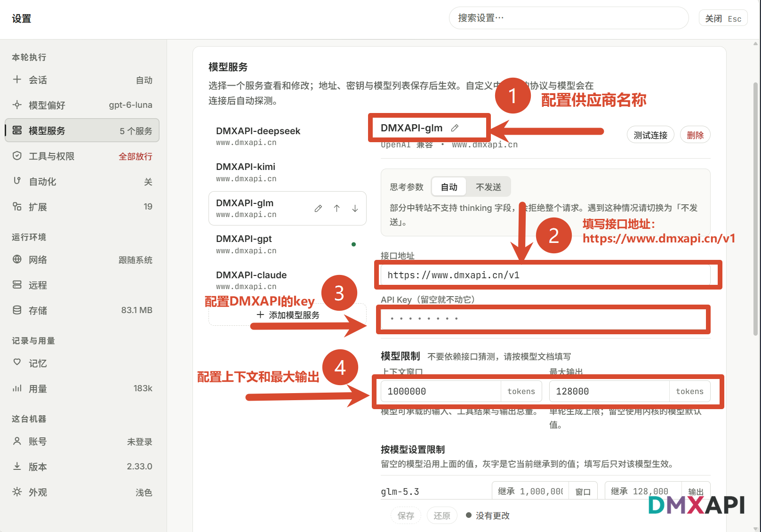This screenshot has width=761, height=532.
Task: Set thinking parameter to 自动
Action: [x=449, y=187]
